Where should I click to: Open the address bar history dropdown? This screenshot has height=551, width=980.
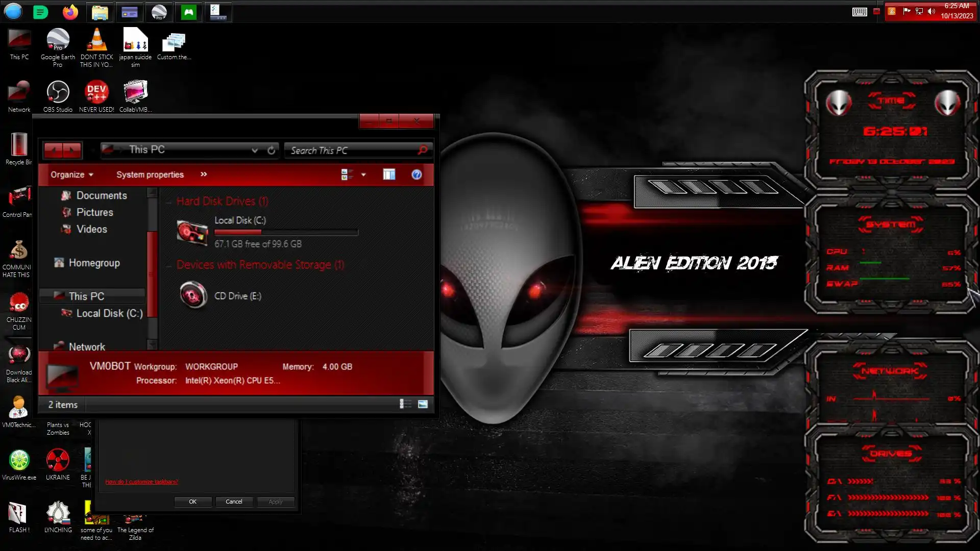tap(254, 150)
